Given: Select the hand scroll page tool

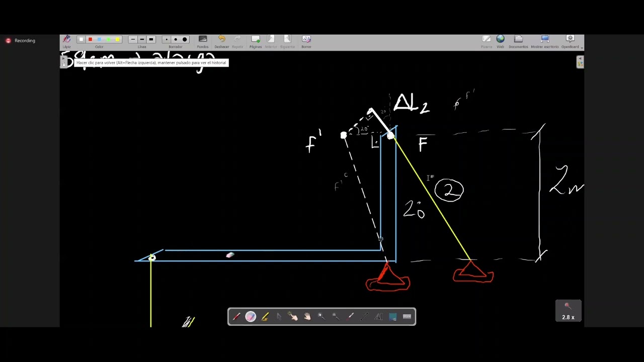Looking at the screenshot, I should [x=307, y=317].
